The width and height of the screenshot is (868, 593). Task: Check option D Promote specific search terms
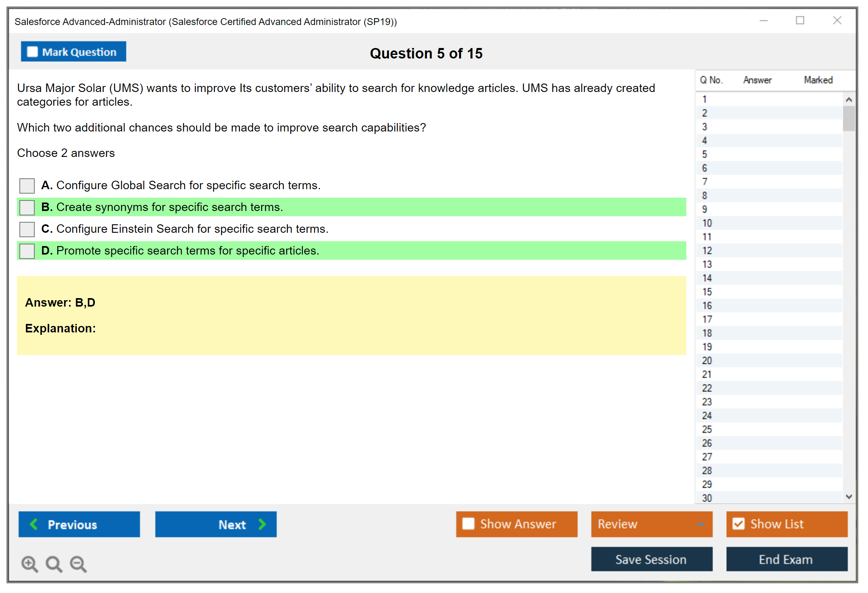pos(27,251)
